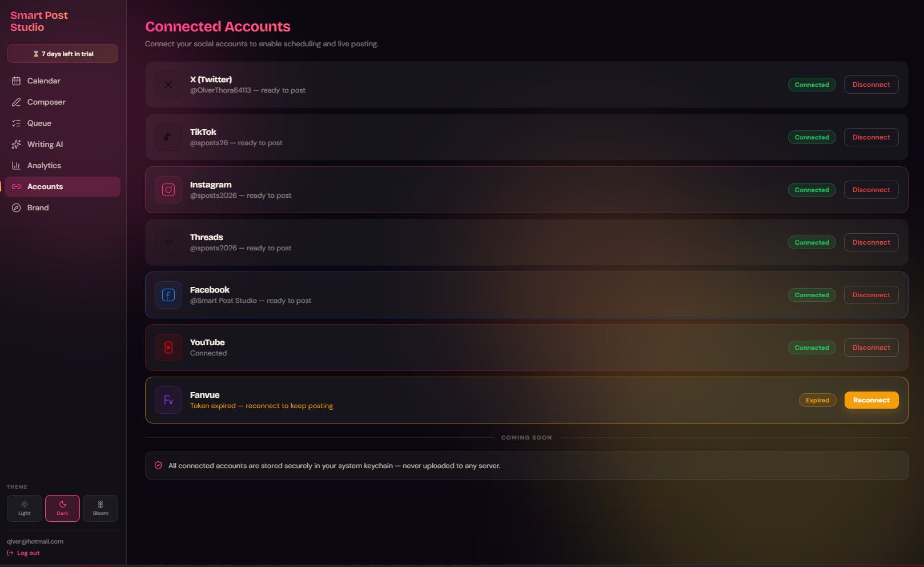Click the YouTube account name text
The image size is (924, 567).
click(207, 342)
